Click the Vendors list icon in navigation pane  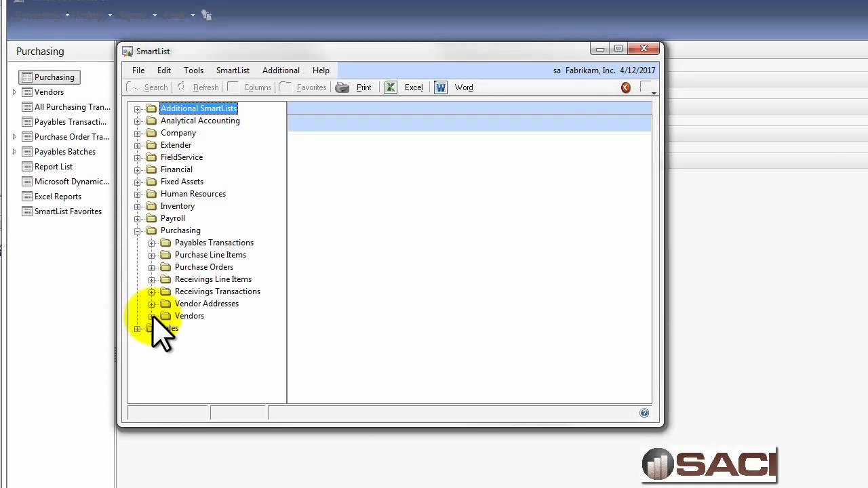(27, 92)
